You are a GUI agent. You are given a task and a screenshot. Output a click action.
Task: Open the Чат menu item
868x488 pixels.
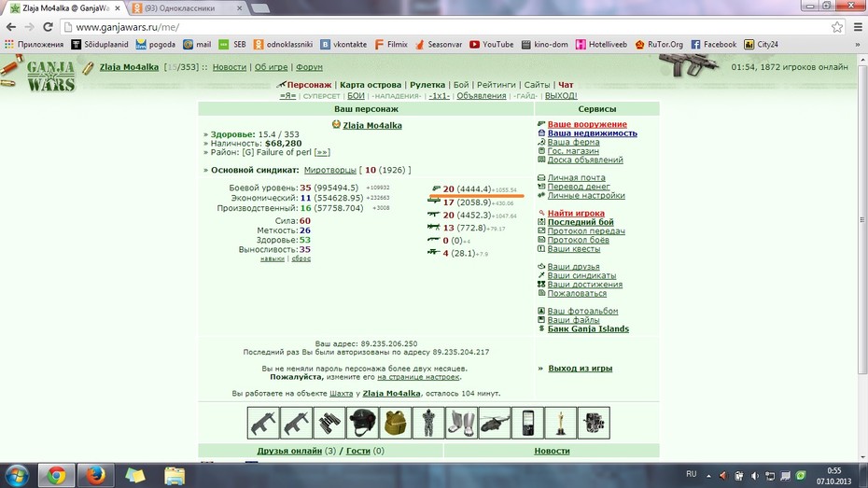pyautogui.click(x=566, y=85)
